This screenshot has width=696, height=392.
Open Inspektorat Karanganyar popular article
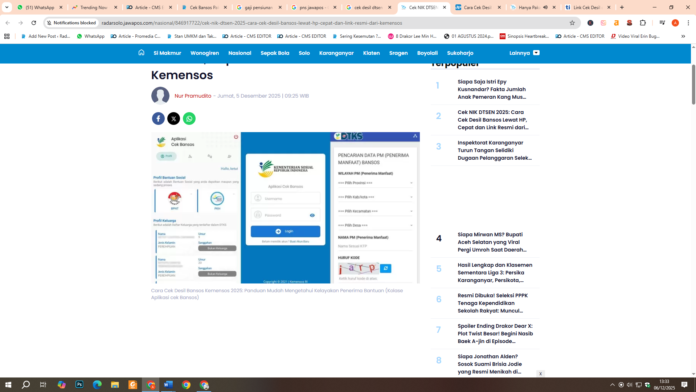point(494,150)
